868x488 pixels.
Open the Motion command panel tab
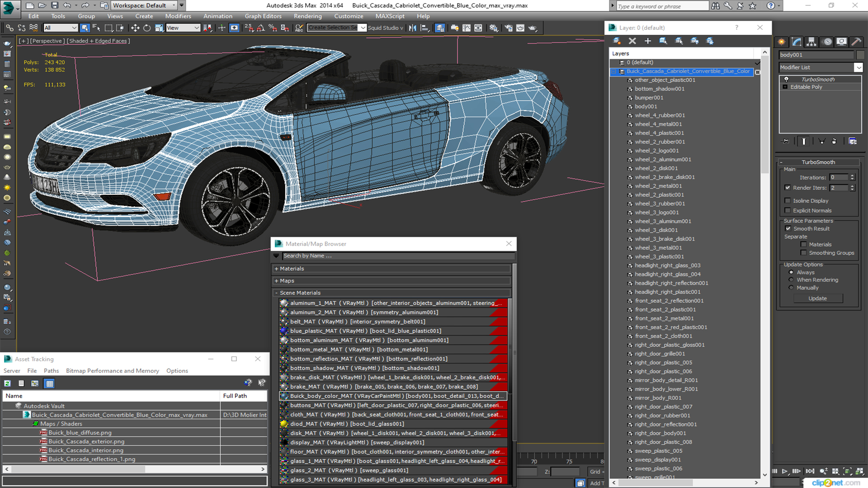pos(827,42)
